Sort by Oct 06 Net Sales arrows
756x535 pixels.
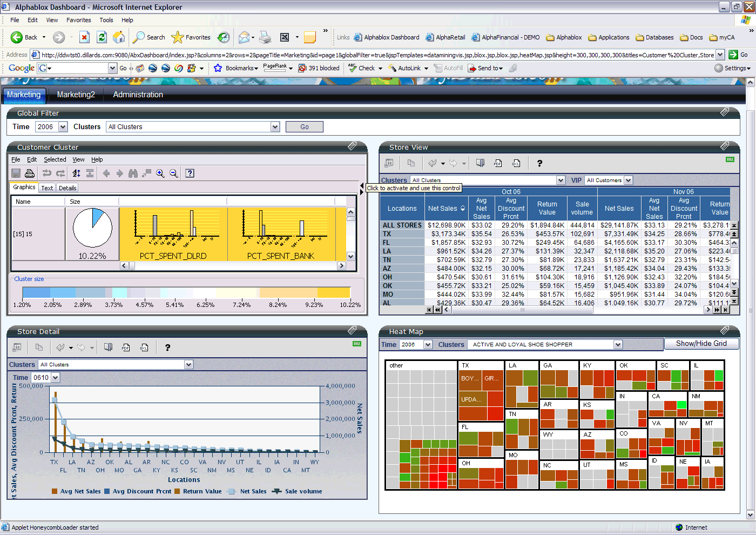click(463, 209)
